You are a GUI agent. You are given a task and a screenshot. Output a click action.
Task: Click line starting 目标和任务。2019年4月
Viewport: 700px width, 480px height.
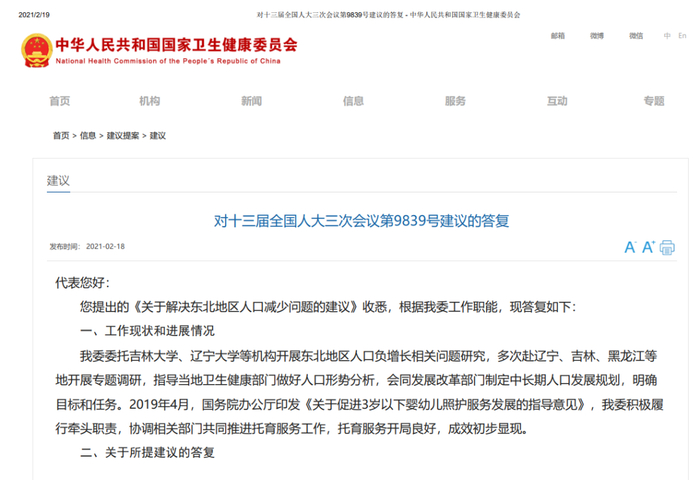(359, 405)
